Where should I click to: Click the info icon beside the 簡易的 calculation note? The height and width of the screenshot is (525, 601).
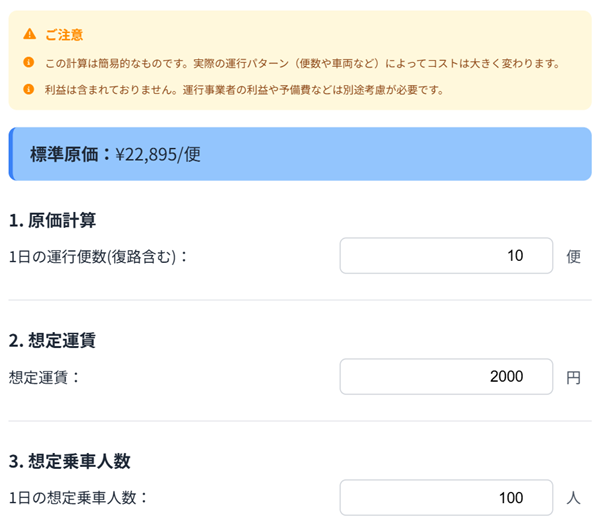click(x=29, y=63)
